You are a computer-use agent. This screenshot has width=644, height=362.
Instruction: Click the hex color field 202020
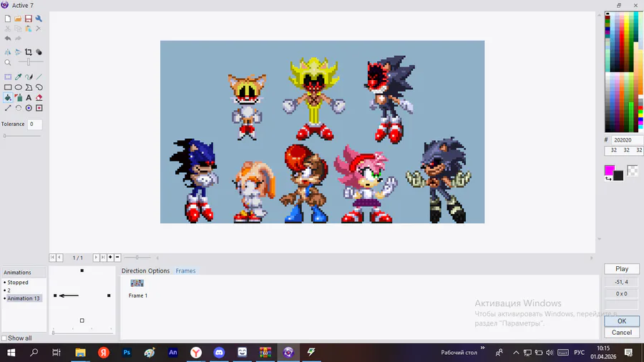point(626,140)
